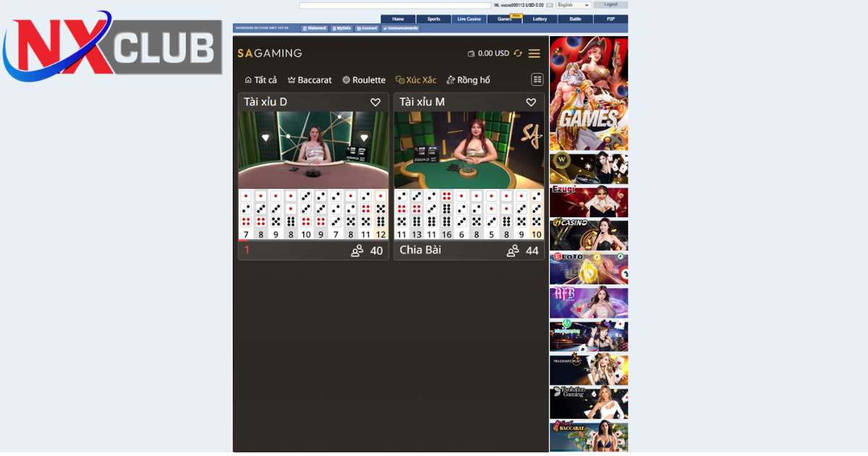Click the Tài xỉu M title

tap(422, 102)
